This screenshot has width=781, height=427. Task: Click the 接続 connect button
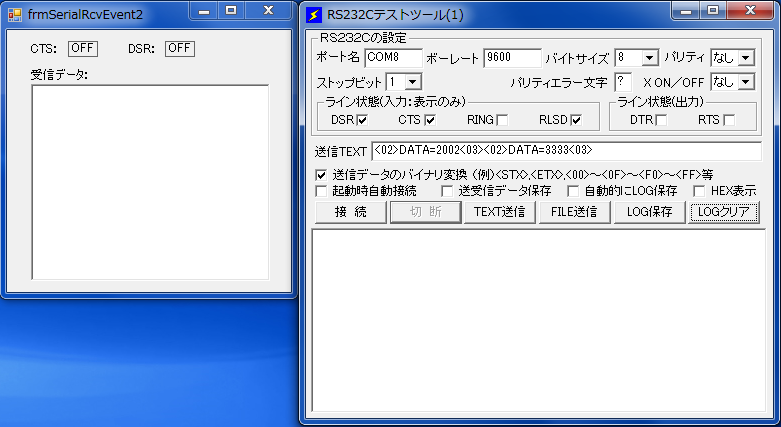point(351,212)
